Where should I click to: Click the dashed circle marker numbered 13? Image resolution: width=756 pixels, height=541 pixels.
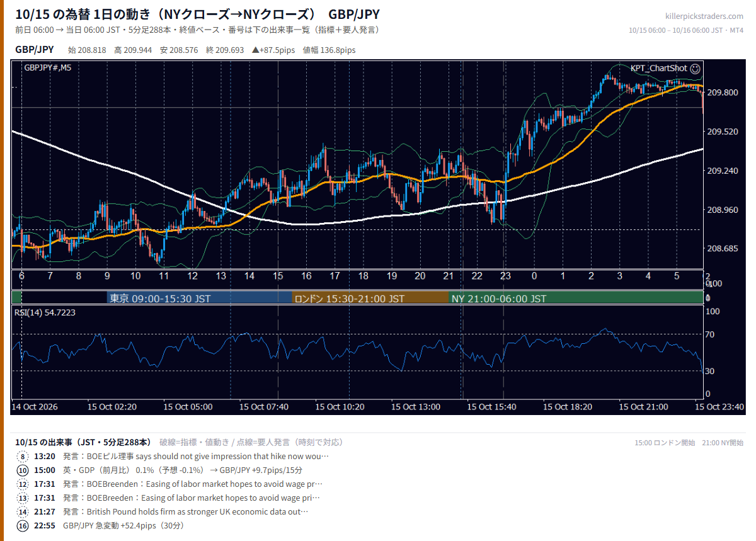point(23,498)
